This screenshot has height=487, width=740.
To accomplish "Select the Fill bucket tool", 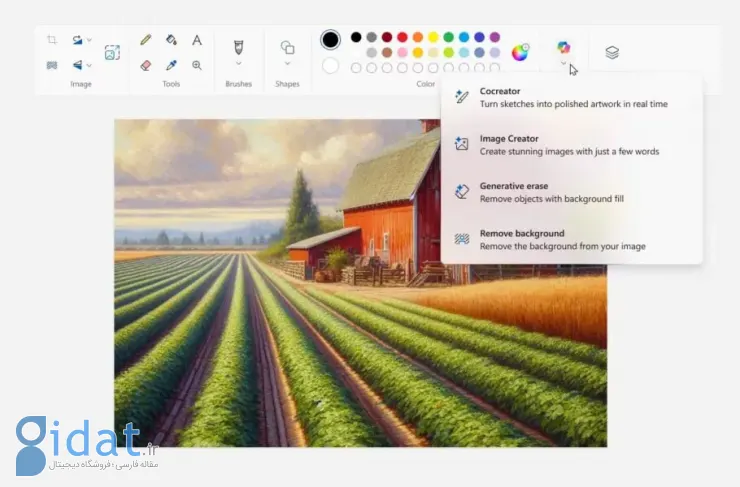I will [x=171, y=40].
